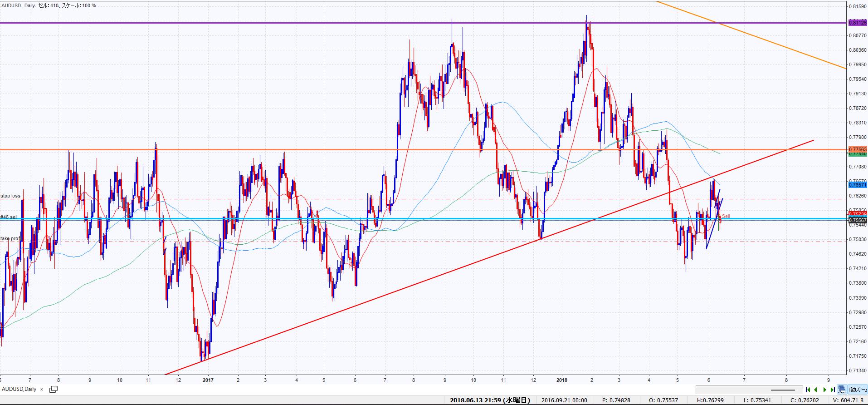This screenshot has width=868, height=405.
Task: Select the take profit line label
Action: (x=10, y=238)
